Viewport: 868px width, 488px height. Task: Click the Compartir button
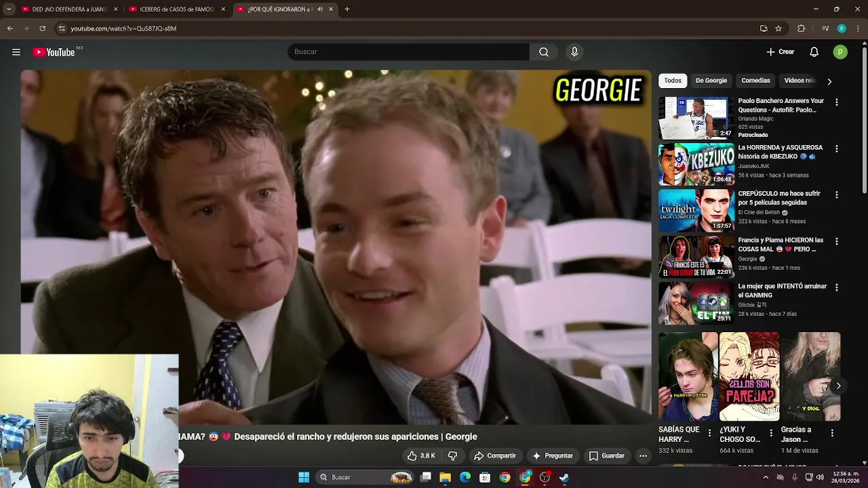pyautogui.click(x=495, y=456)
